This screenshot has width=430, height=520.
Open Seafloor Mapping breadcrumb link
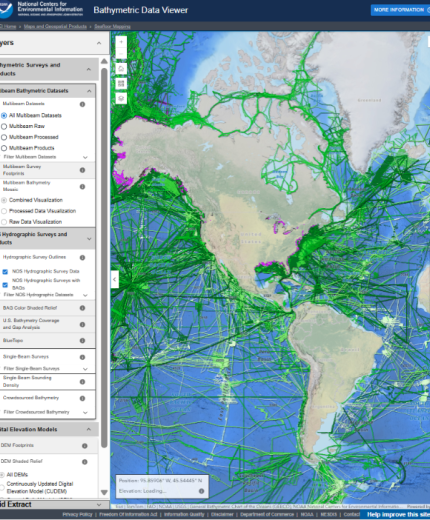coord(112,26)
